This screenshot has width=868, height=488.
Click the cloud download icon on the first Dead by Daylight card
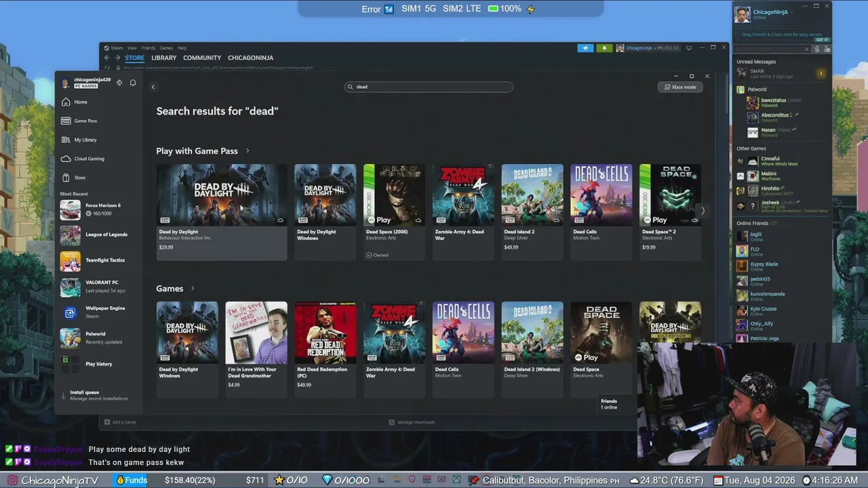280,220
